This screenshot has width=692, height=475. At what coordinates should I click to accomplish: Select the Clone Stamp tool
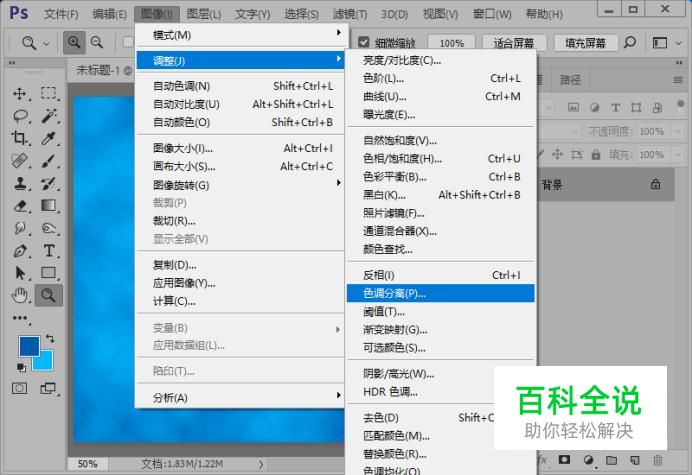click(x=20, y=183)
